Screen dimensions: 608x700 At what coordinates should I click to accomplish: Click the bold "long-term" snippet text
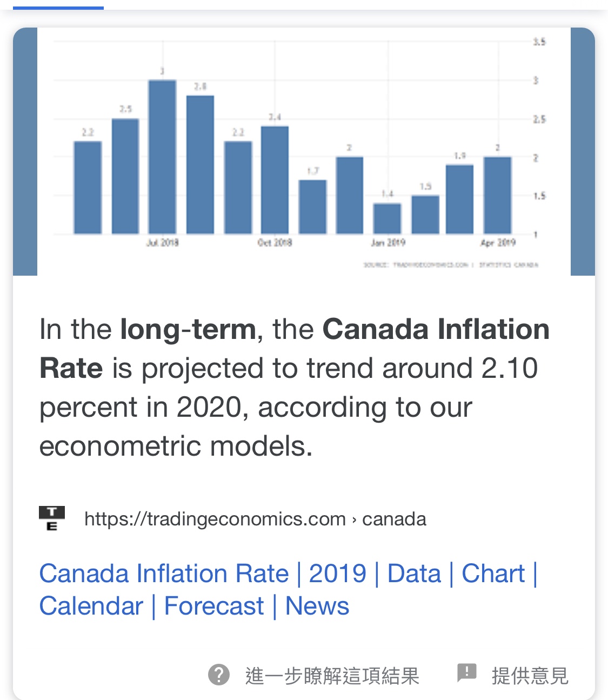pos(188,329)
